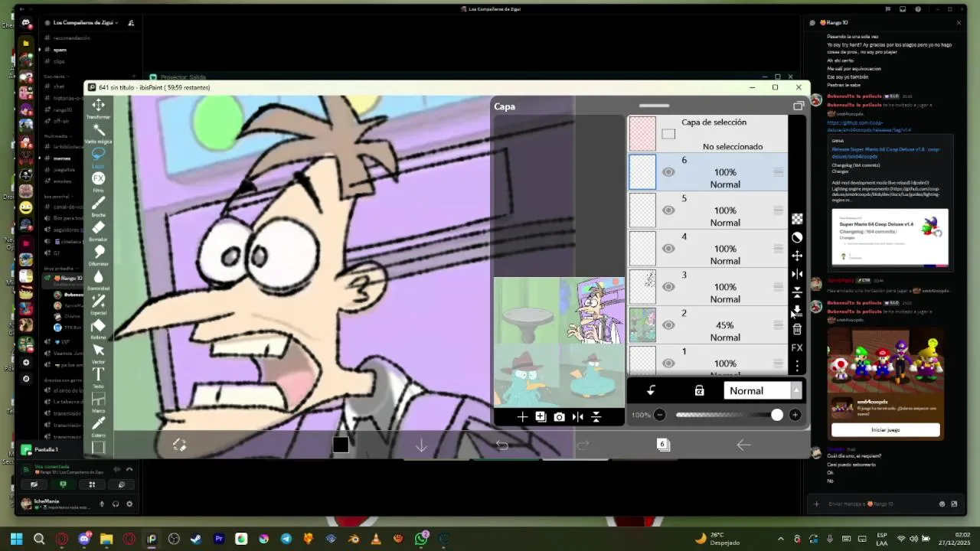Open layer 6 reorder handle

click(x=778, y=172)
